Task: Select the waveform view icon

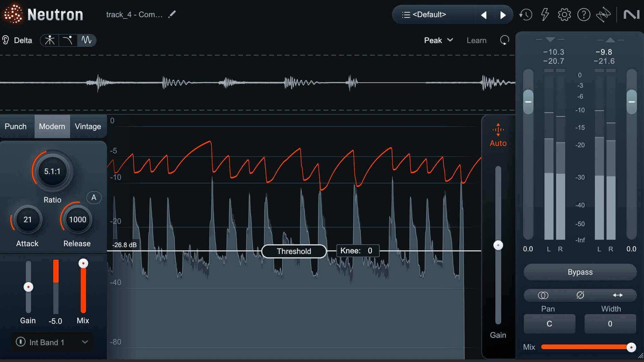Action: pos(86,40)
